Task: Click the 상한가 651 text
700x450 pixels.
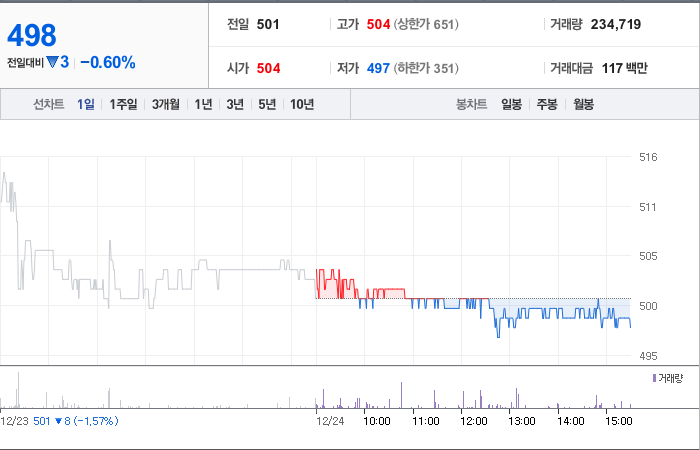Action: pyautogui.click(x=426, y=24)
